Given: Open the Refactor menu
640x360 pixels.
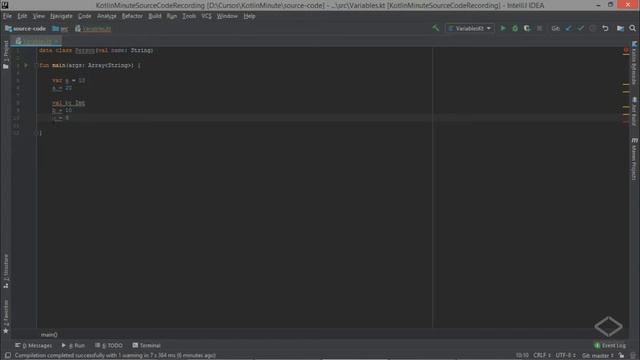Looking at the screenshot, I should pos(132,16).
